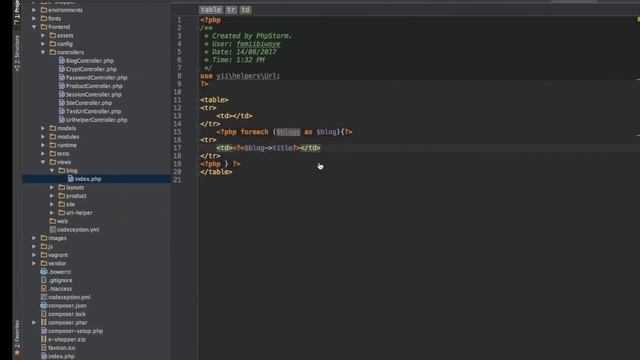Collapse the controllers folder arrow
This screenshot has height=360, width=640.
pyautogui.click(x=43, y=52)
